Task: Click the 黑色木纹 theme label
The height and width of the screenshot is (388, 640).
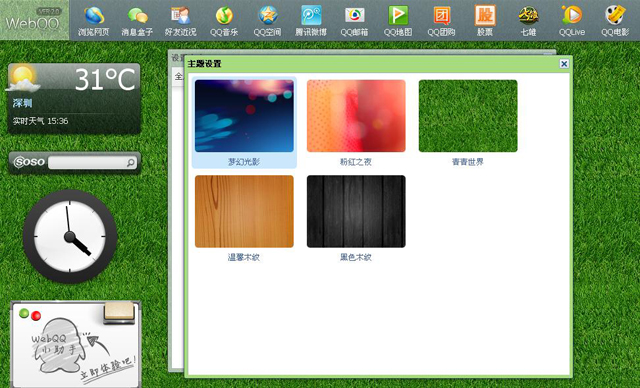Action: click(356, 257)
